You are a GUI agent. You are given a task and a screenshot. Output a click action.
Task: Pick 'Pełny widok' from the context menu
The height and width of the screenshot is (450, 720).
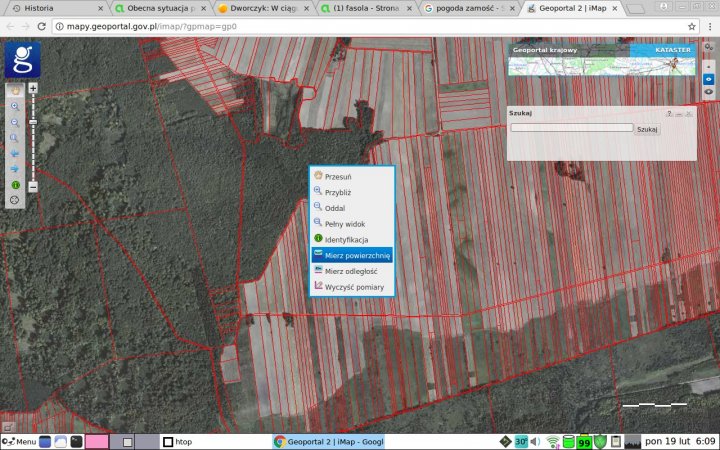click(345, 223)
